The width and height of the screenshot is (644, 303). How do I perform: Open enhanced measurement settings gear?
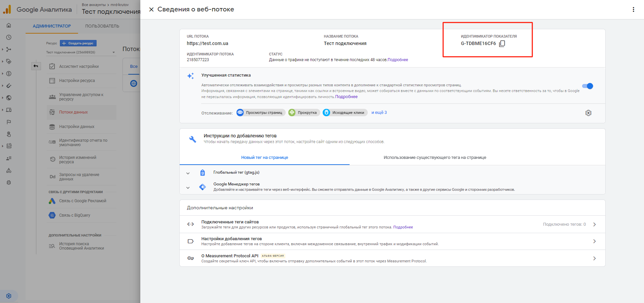tap(588, 113)
